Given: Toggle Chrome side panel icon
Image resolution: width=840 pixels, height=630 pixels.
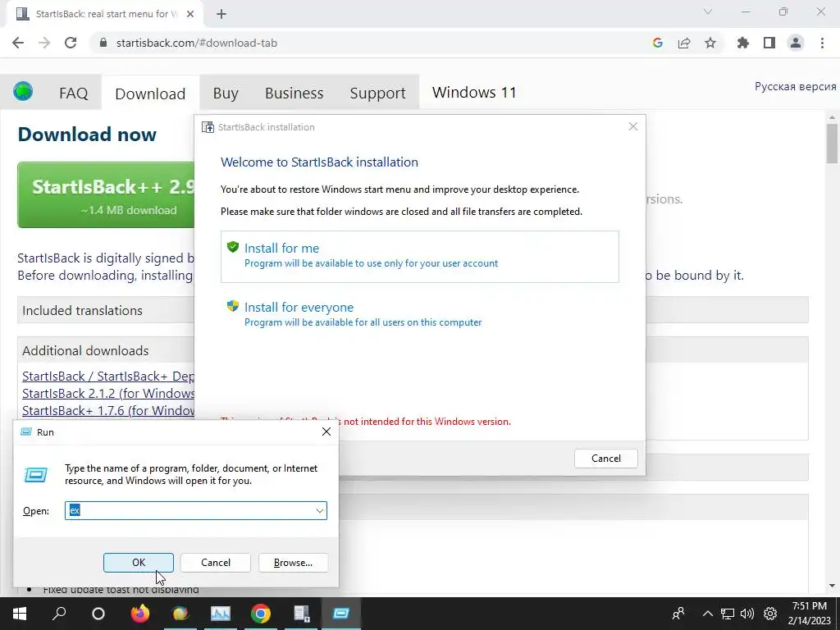Looking at the screenshot, I should 769,43.
